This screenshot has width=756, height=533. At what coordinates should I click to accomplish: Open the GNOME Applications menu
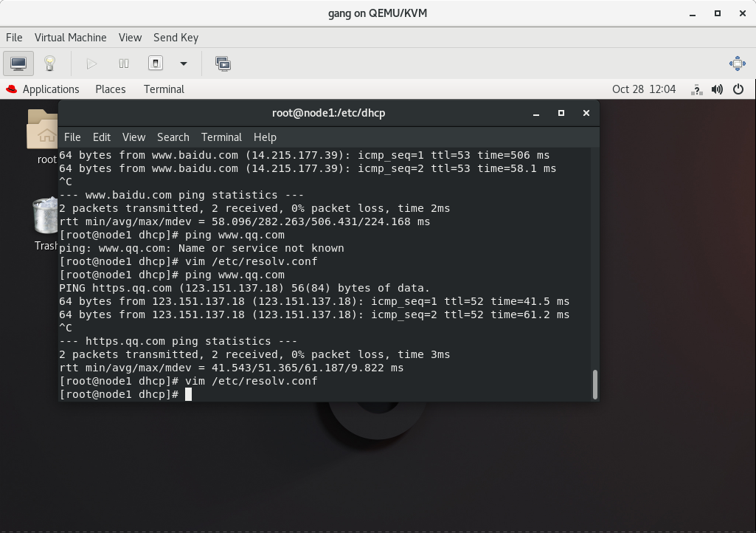coord(51,89)
